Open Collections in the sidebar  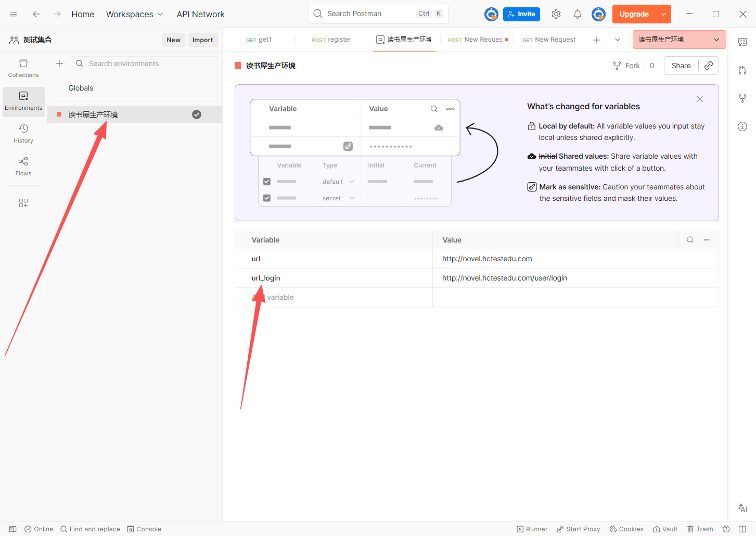23,68
